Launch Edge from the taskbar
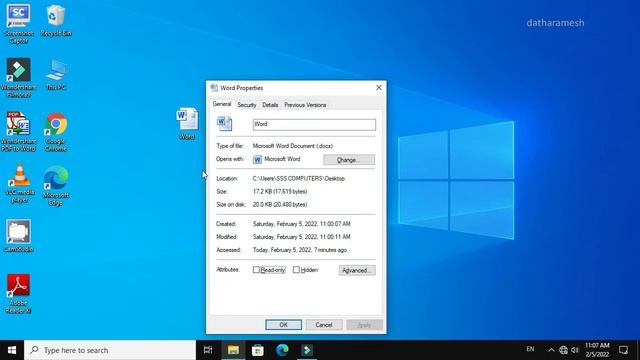The image size is (640, 360). [282, 350]
